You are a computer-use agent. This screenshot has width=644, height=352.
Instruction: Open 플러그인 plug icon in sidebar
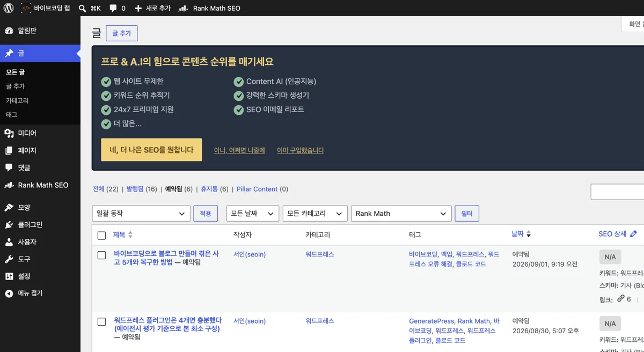click(x=9, y=225)
